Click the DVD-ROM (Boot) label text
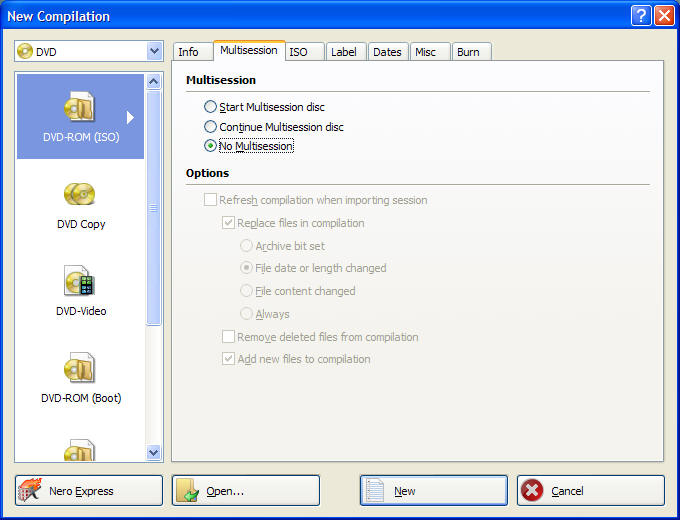 [x=81, y=398]
